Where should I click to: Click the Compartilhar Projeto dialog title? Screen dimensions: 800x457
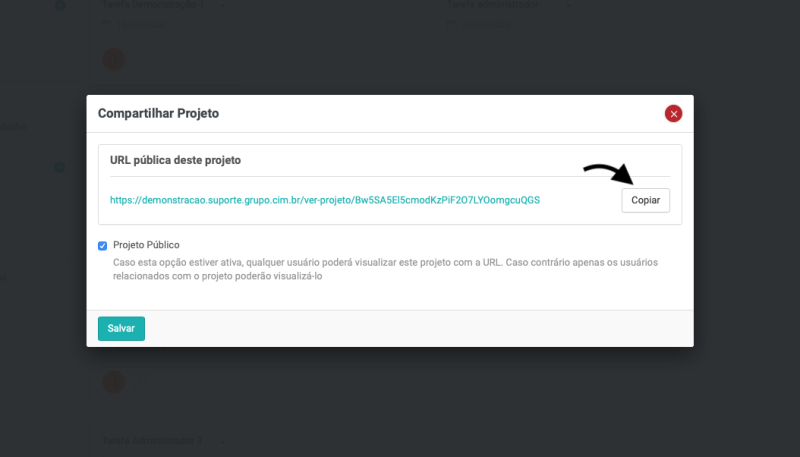158,114
